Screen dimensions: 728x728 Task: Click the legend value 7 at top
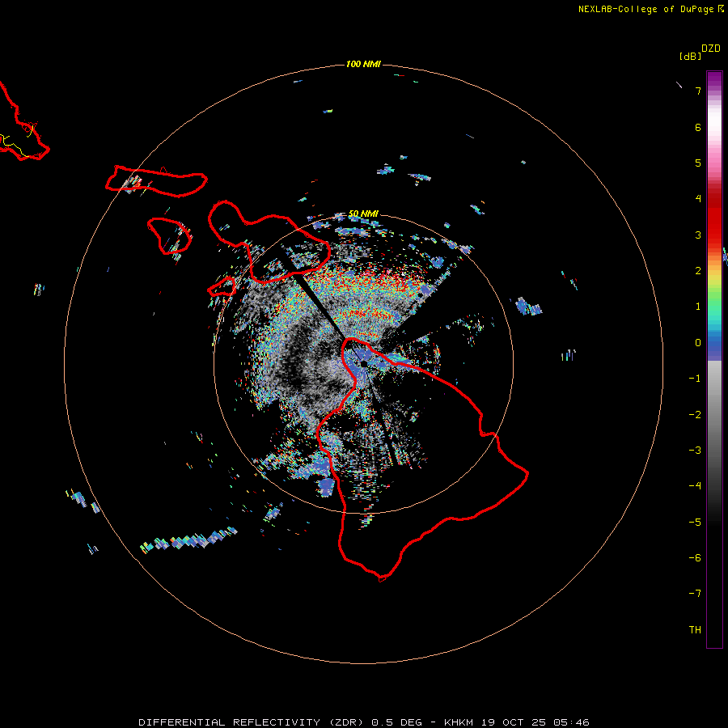point(698,91)
